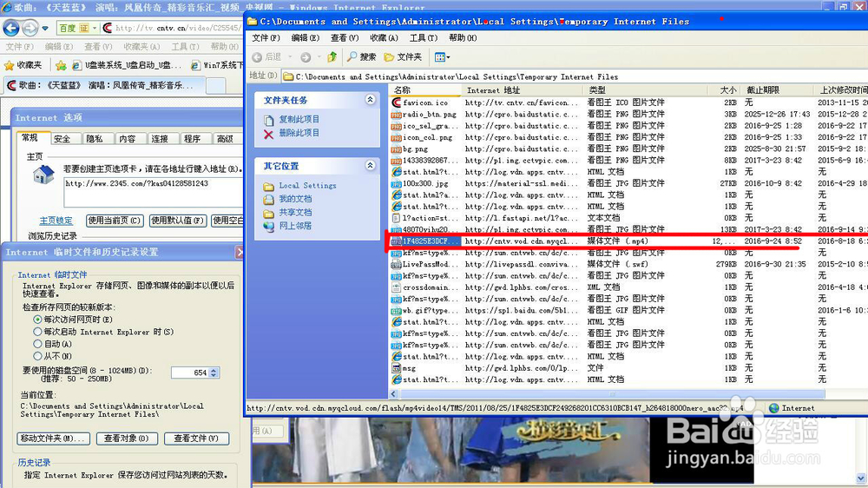Click disk space value field 654
Viewport: 868px width, 488px height.
190,373
